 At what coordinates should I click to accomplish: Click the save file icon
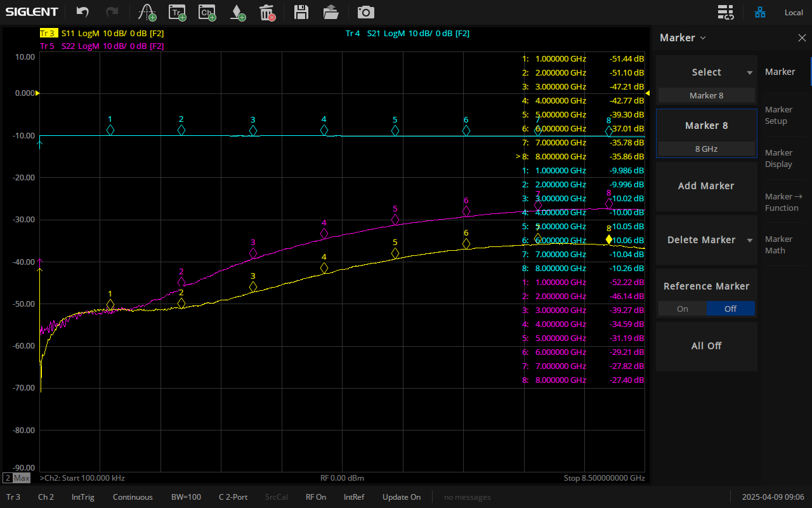click(301, 12)
